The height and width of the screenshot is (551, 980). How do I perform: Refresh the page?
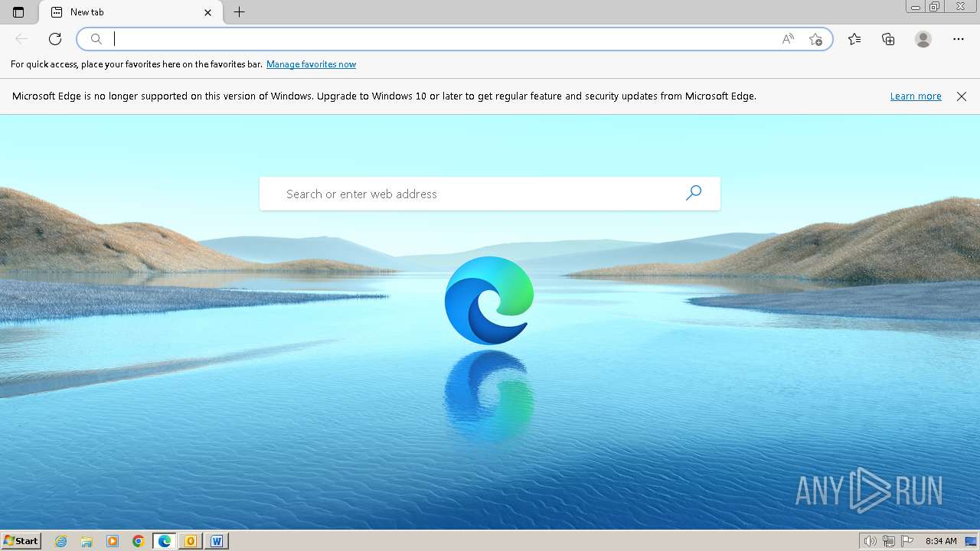point(55,39)
